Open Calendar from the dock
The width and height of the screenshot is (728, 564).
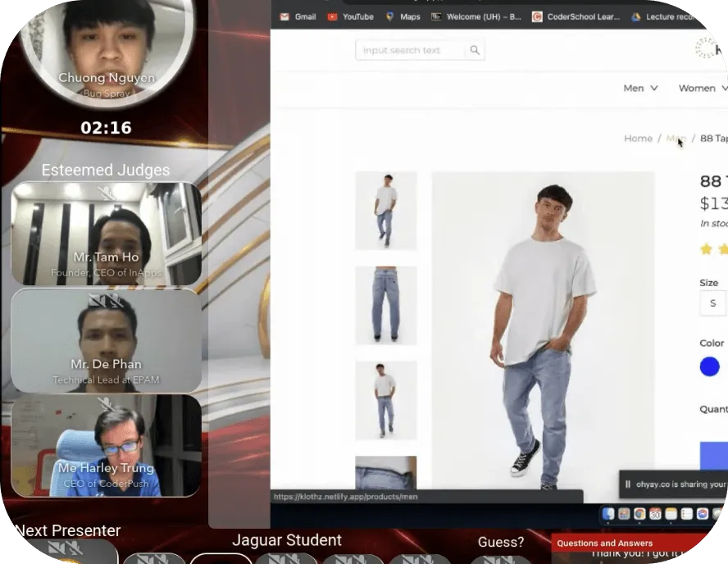point(655,514)
